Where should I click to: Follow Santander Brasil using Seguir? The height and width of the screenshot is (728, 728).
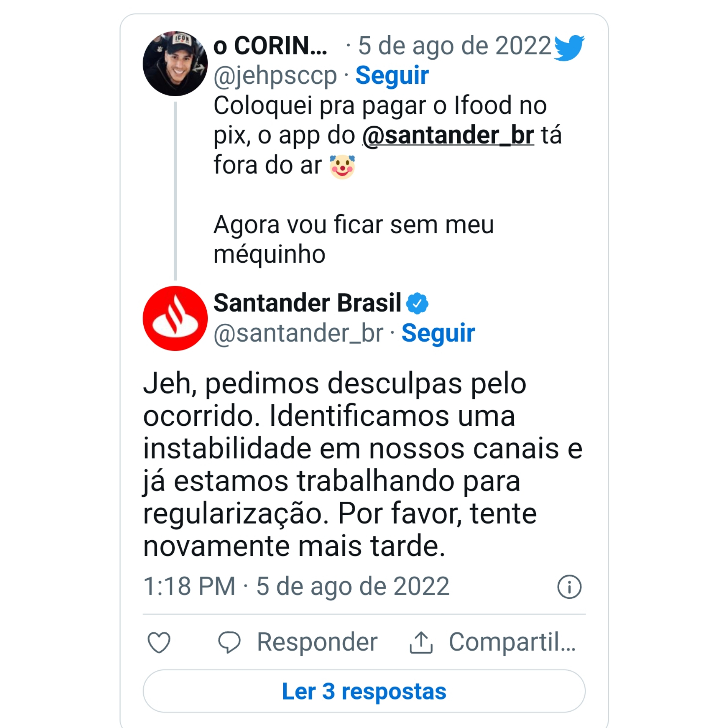point(438,333)
